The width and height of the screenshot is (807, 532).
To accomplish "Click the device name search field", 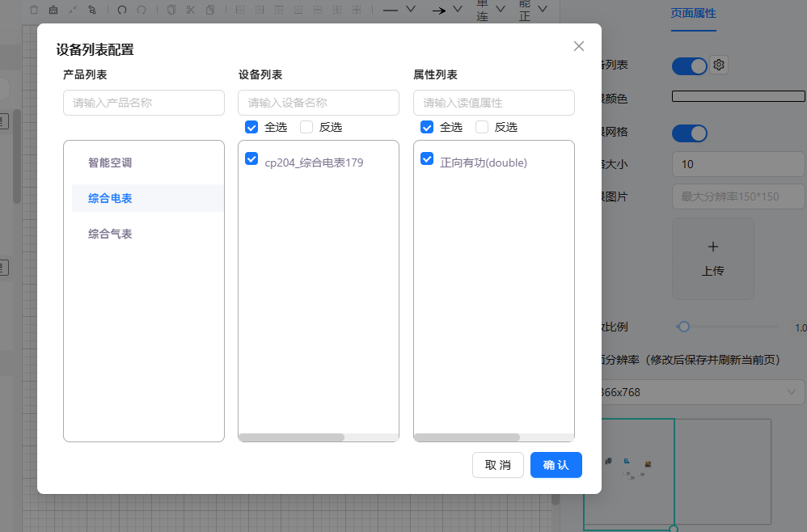I will [318, 103].
